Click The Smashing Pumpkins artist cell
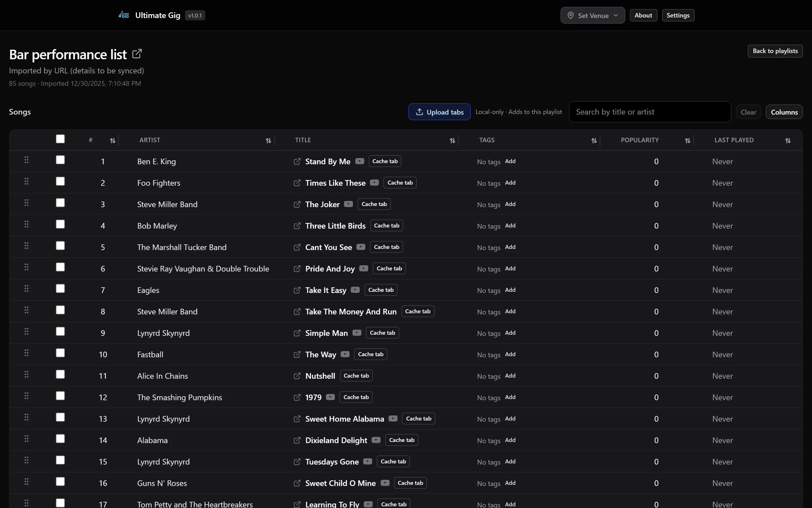Screen dimensions: 812x508 [x=180, y=397]
